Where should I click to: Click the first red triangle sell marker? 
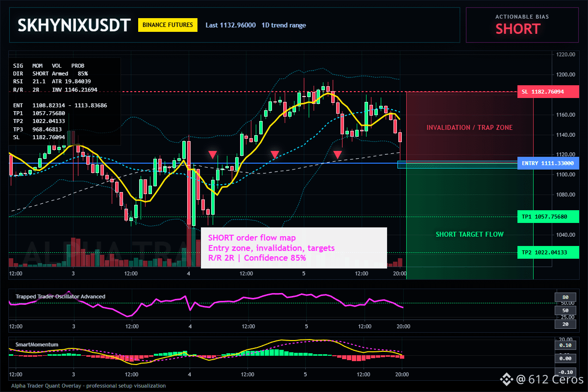tap(212, 155)
